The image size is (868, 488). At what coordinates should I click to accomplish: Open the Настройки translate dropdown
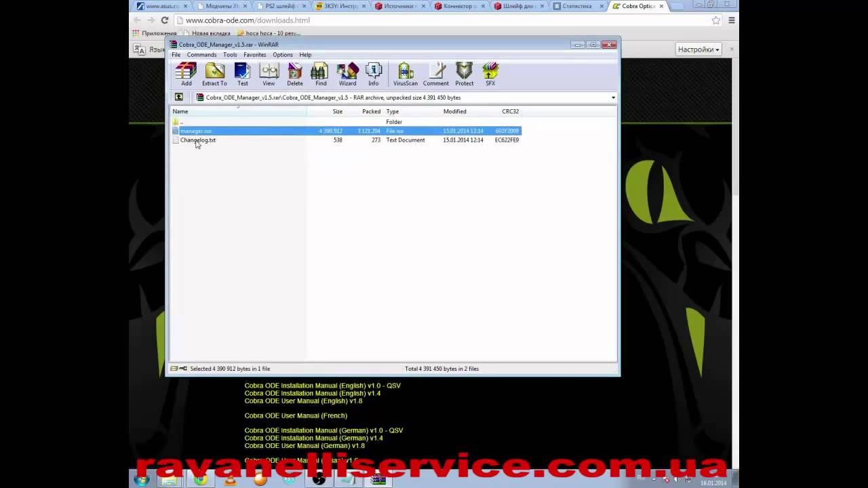pos(698,49)
